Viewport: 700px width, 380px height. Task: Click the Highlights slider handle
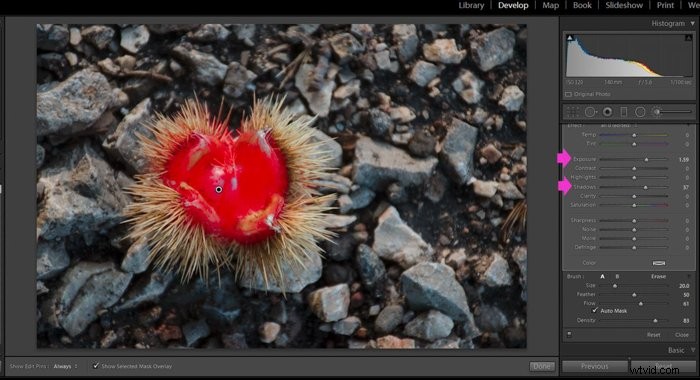[x=634, y=178]
